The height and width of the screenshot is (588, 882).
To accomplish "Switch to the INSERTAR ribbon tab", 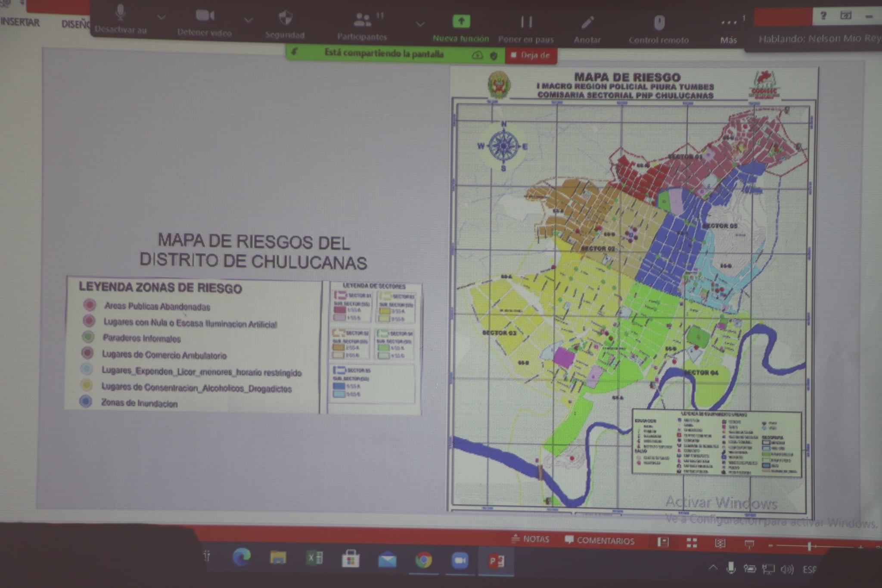I will [20, 22].
